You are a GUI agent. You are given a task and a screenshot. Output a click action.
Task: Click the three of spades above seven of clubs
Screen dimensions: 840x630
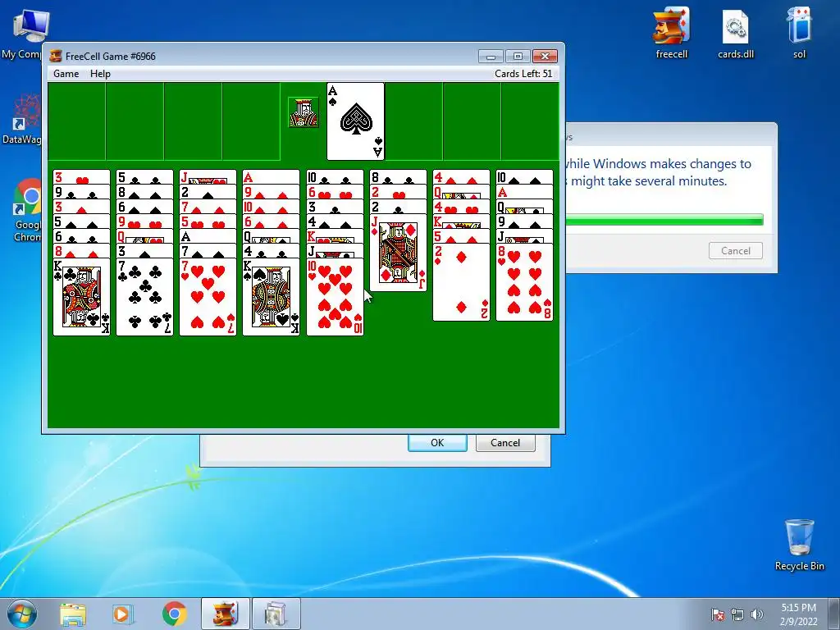144,251
